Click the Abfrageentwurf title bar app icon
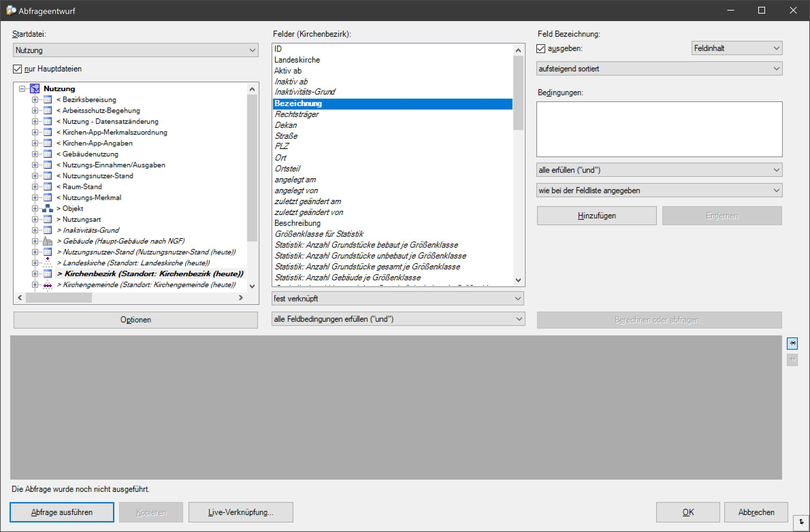 pyautogui.click(x=11, y=11)
